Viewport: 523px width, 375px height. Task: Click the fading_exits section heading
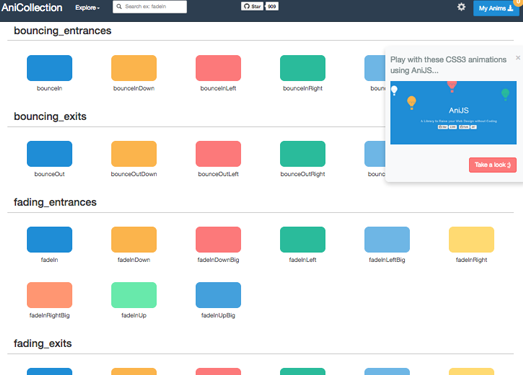pyautogui.click(x=43, y=343)
